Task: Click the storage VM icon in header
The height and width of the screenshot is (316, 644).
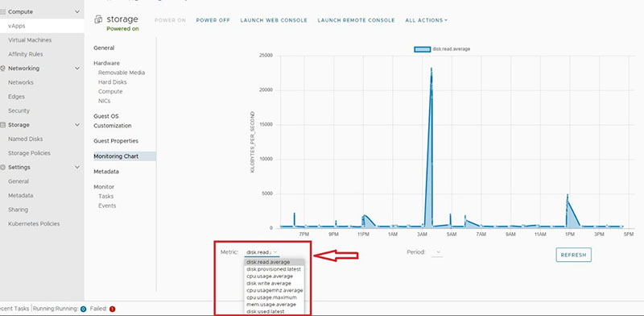Action: click(x=98, y=19)
